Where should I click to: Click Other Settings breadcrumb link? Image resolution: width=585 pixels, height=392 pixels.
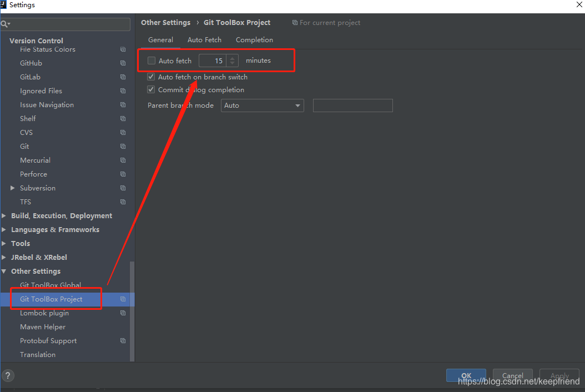[165, 23]
